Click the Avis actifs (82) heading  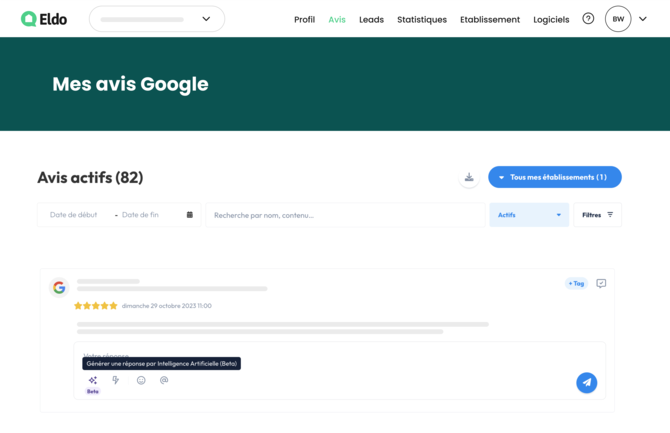click(90, 177)
